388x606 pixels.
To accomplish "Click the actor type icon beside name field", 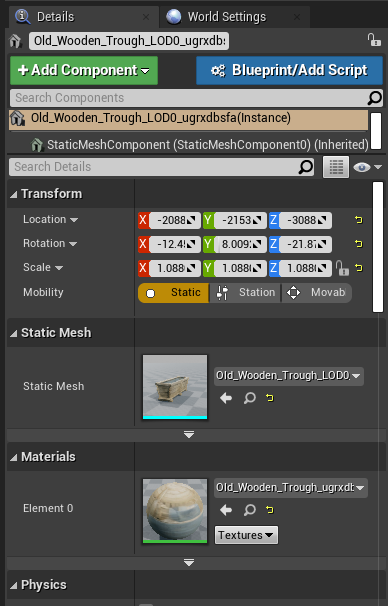I will 16,41.
